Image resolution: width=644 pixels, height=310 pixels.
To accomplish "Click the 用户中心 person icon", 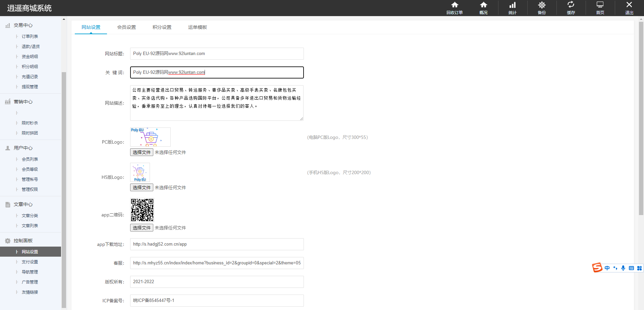I will (8, 148).
